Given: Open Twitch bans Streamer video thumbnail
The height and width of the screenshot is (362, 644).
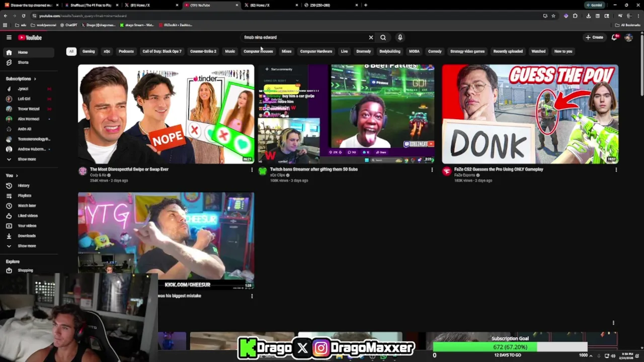Looking at the screenshot, I should (346, 114).
